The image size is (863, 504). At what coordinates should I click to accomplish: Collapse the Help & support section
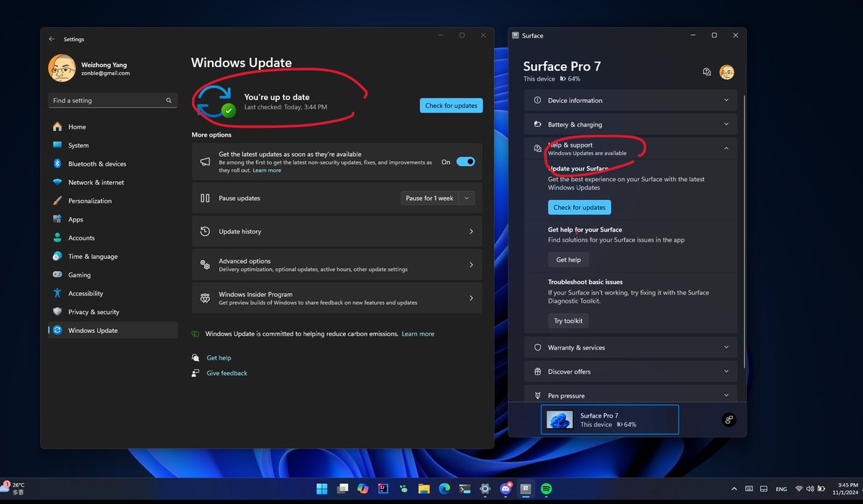[631, 148]
